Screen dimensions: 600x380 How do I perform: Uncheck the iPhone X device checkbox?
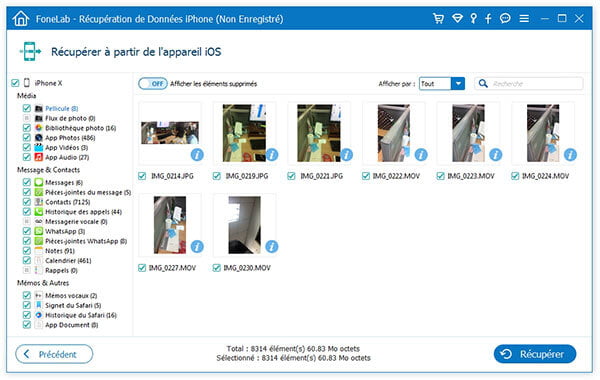click(15, 83)
